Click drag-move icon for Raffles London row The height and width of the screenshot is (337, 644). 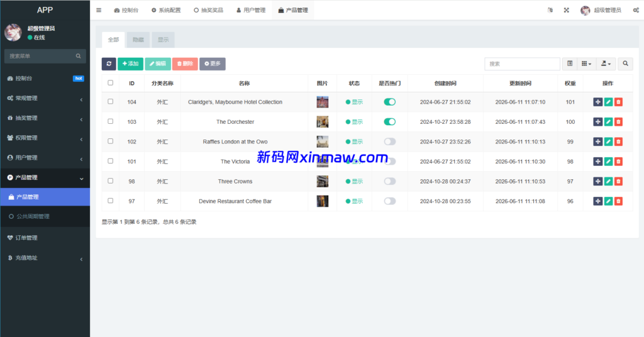[597, 141]
